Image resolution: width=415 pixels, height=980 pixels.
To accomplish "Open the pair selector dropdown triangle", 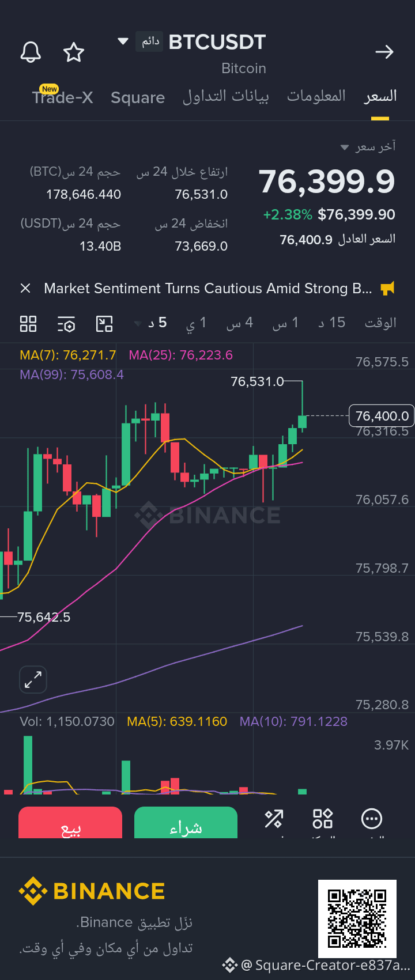I will coord(122,41).
